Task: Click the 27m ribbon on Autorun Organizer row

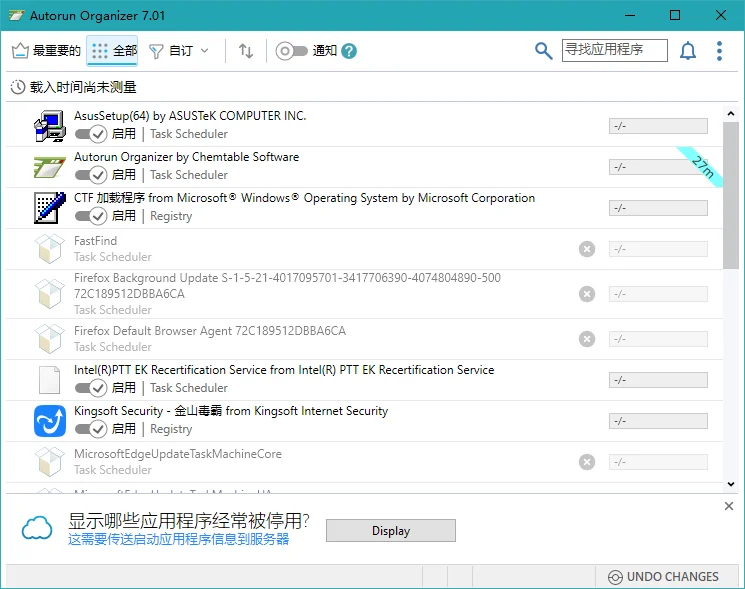Action: 702,166
